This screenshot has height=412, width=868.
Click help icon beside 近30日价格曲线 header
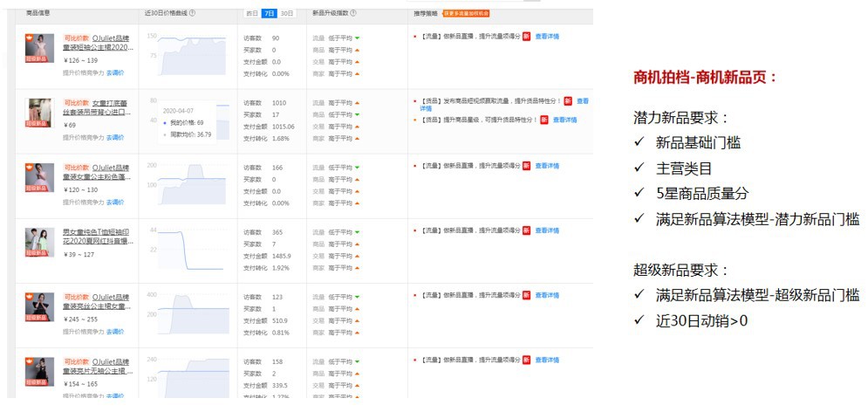coord(192,13)
